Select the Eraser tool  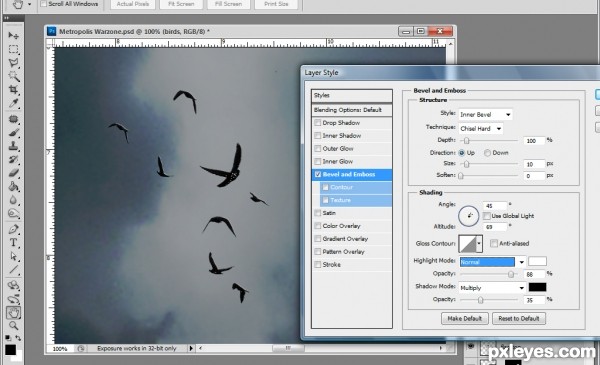13,173
